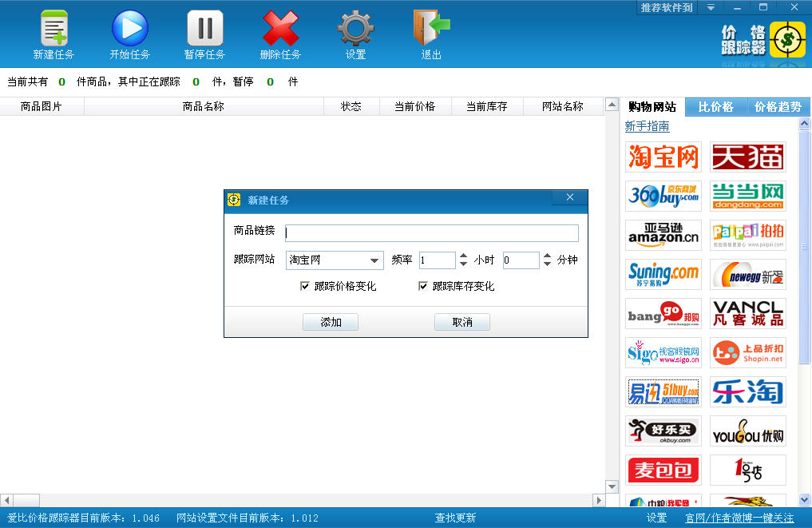Click the 取消 button in dialog
The height and width of the screenshot is (528, 812).
click(462, 322)
